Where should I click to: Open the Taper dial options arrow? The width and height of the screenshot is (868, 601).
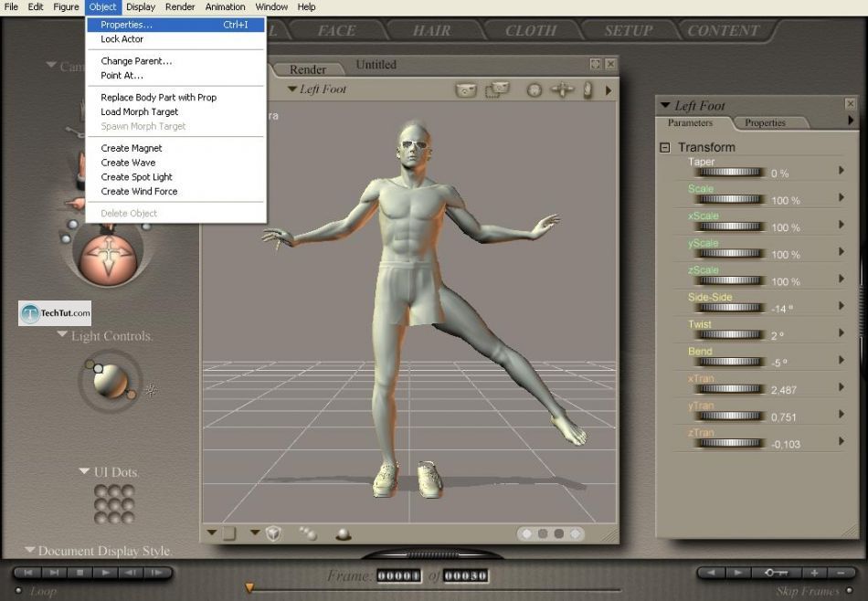(x=842, y=170)
